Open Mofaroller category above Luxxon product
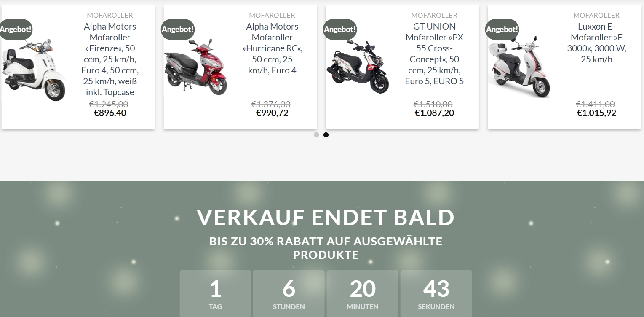The height and width of the screenshot is (317, 644). [596, 15]
